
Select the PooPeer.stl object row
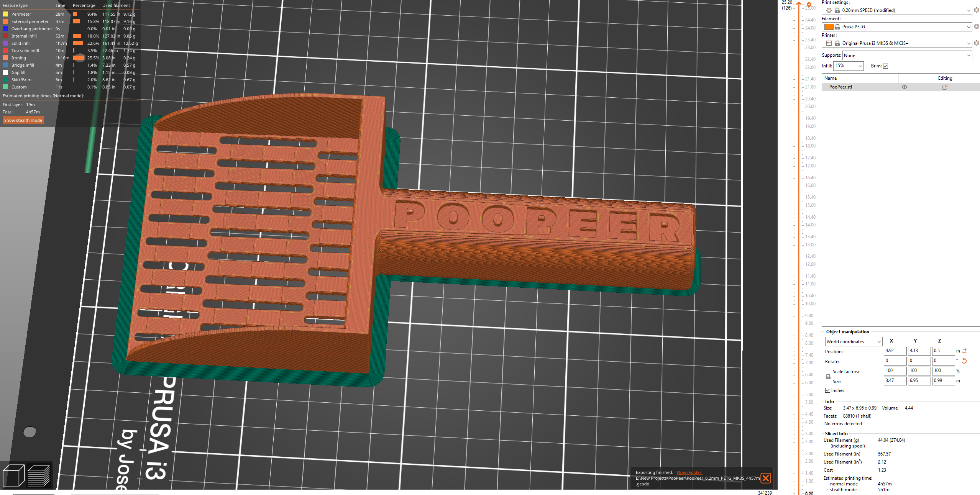click(841, 87)
